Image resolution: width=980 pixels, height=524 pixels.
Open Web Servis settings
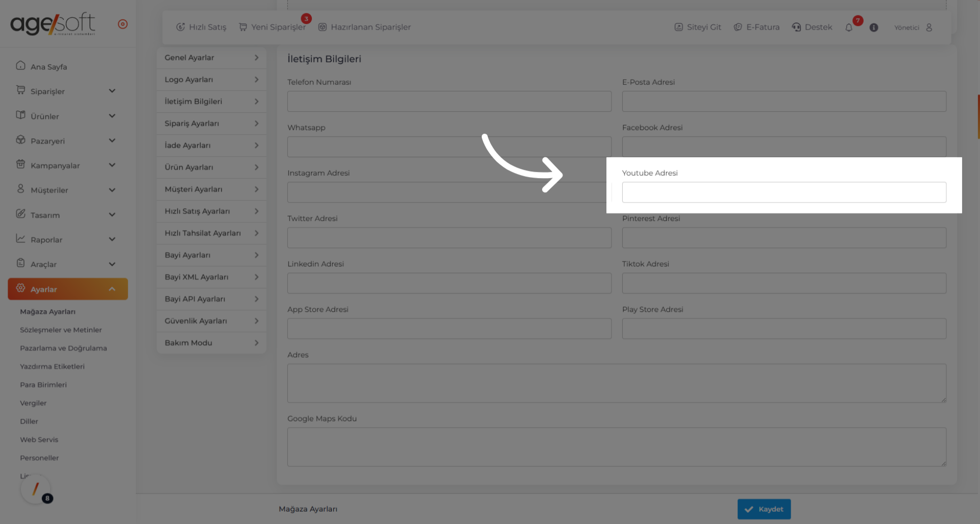pos(39,440)
